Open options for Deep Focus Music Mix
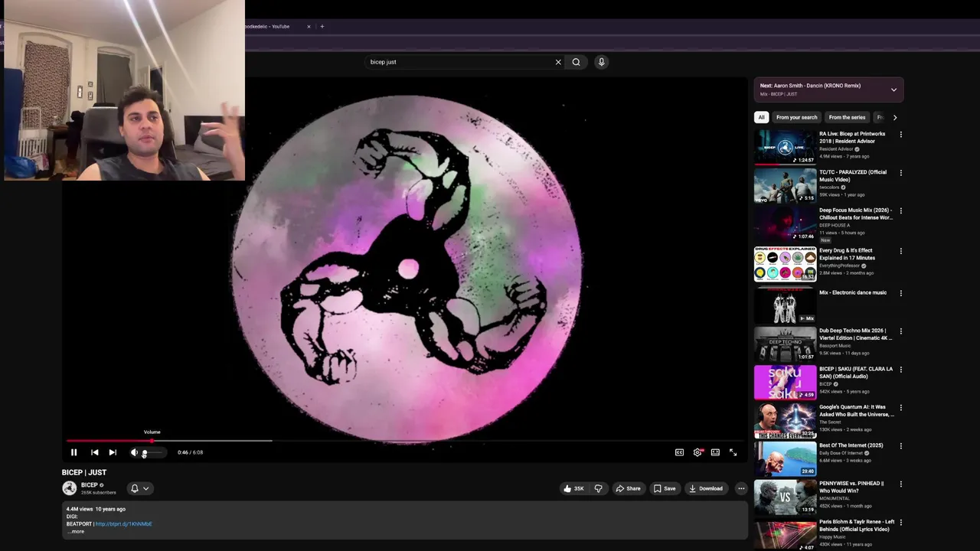The width and height of the screenshot is (980, 551). (900, 211)
